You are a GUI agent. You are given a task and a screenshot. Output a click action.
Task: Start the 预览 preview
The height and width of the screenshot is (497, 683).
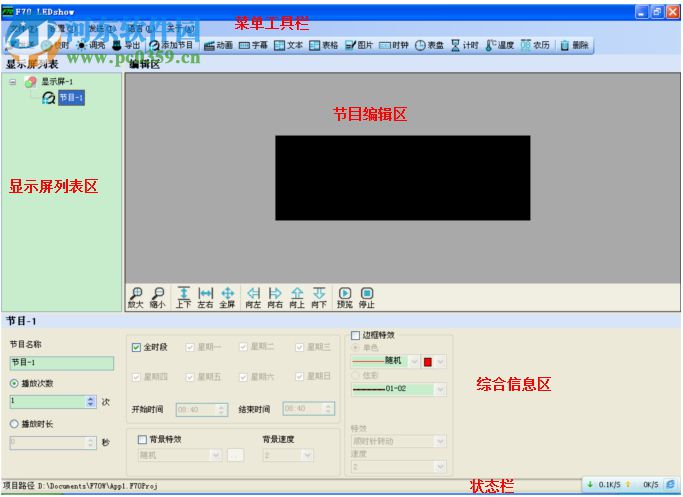click(345, 298)
